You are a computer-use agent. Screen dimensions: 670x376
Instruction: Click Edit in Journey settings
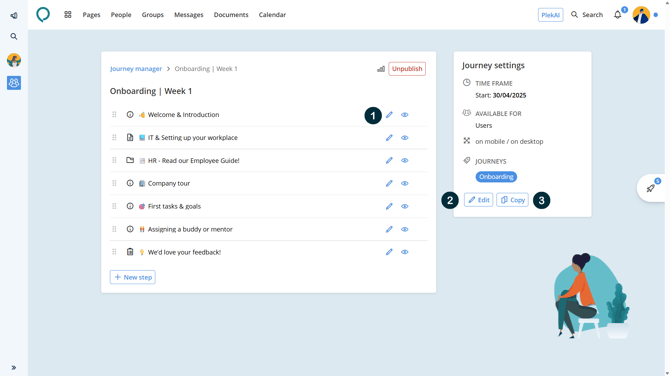click(x=479, y=200)
